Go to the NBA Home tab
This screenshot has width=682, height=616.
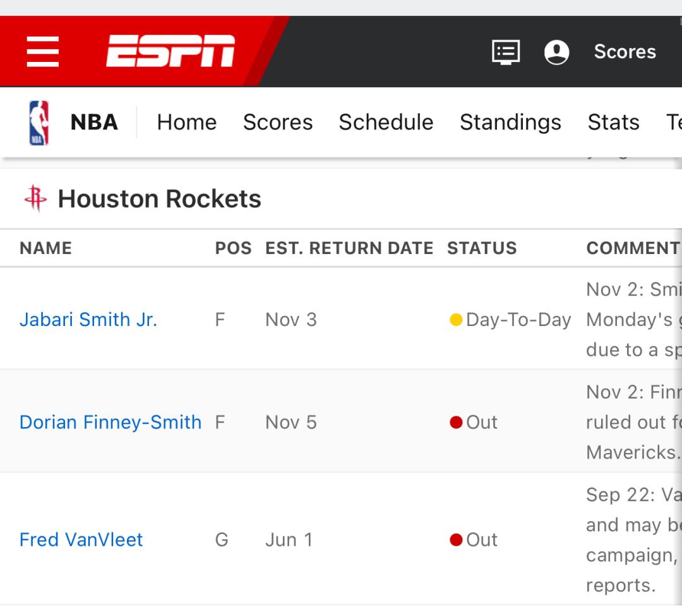click(186, 122)
